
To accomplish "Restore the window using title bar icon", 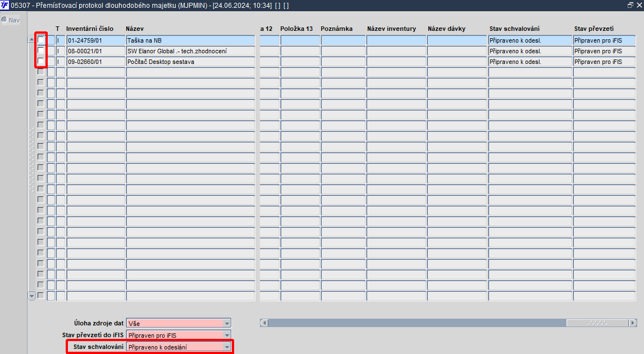I will coord(631,6).
